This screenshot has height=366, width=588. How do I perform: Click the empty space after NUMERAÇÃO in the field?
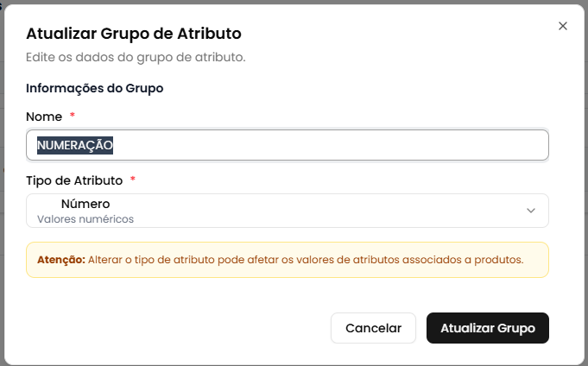tap(345, 145)
